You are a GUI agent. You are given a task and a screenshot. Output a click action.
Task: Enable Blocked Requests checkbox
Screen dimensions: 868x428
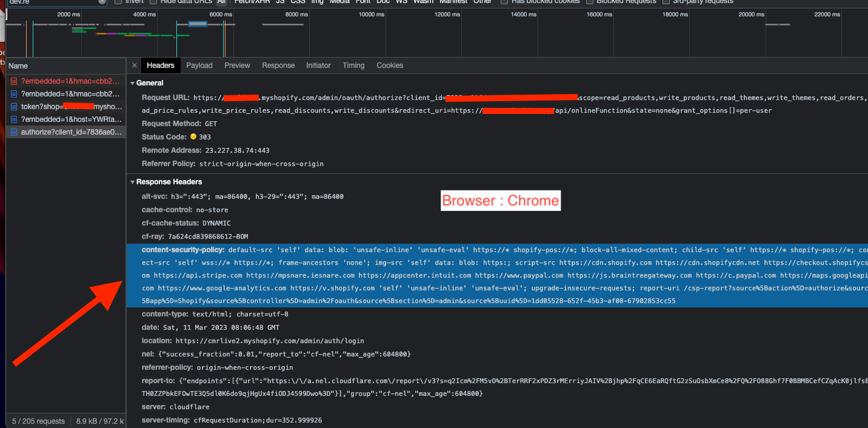[x=589, y=2]
